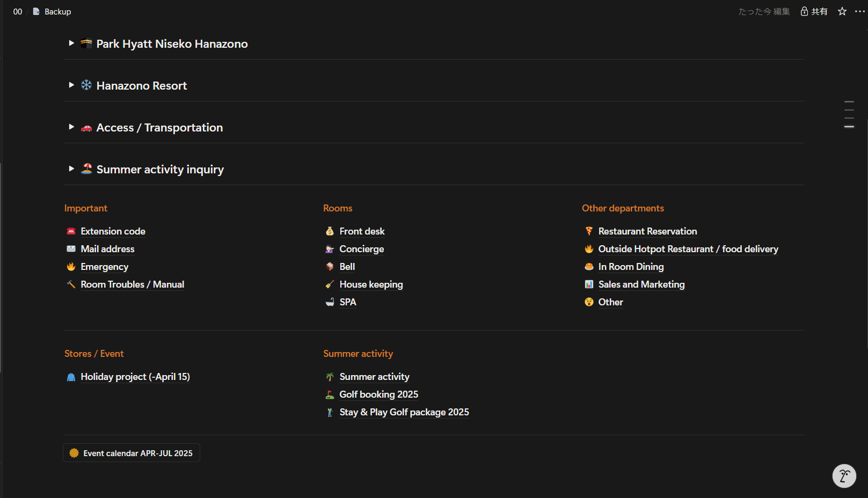Click the Park Hyatt Niseko Hanazono heading
This screenshot has width=868, height=498.
pyautogui.click(x=172, y=43)
